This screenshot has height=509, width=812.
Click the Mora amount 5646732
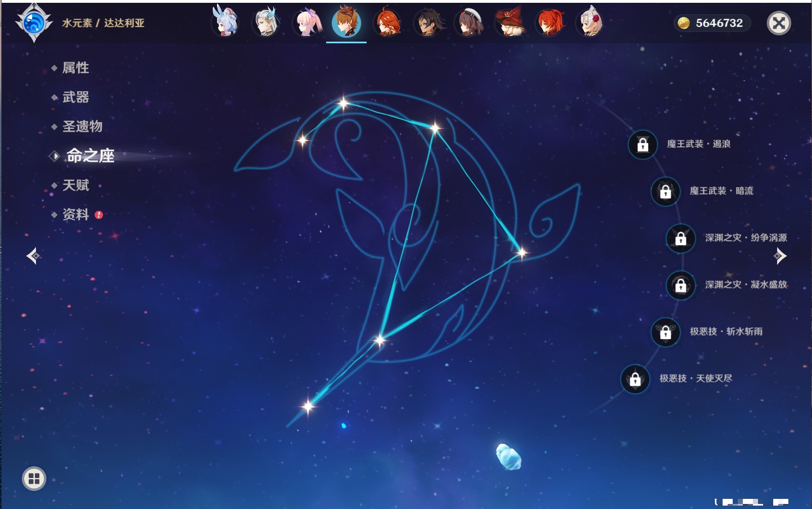coord(719,23)
